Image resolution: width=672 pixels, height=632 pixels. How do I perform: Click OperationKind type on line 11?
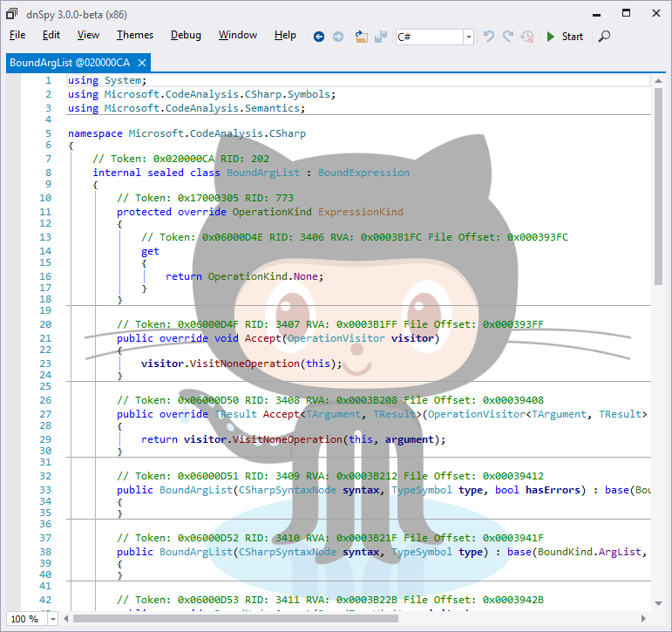click(x=272, y=212)
